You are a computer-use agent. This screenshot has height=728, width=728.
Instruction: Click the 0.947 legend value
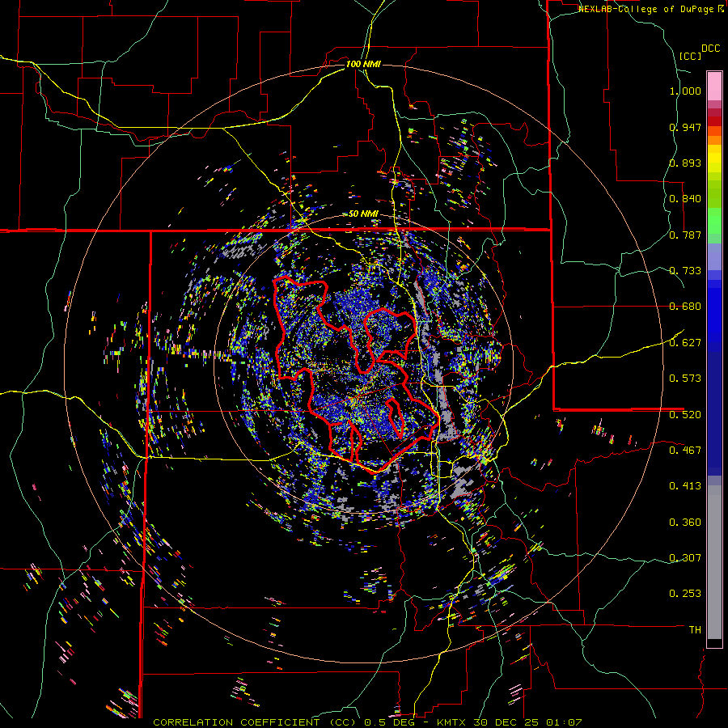pos(685,127)
